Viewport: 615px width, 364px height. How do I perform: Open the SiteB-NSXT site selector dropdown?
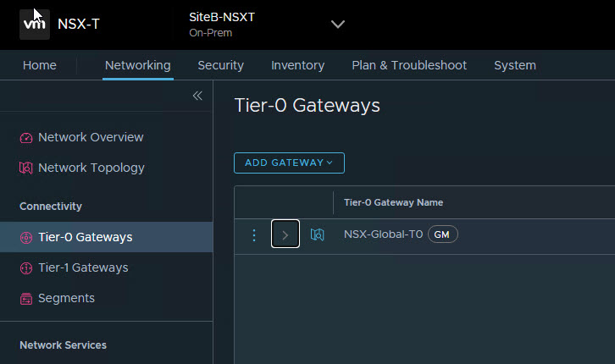(337, 25)
